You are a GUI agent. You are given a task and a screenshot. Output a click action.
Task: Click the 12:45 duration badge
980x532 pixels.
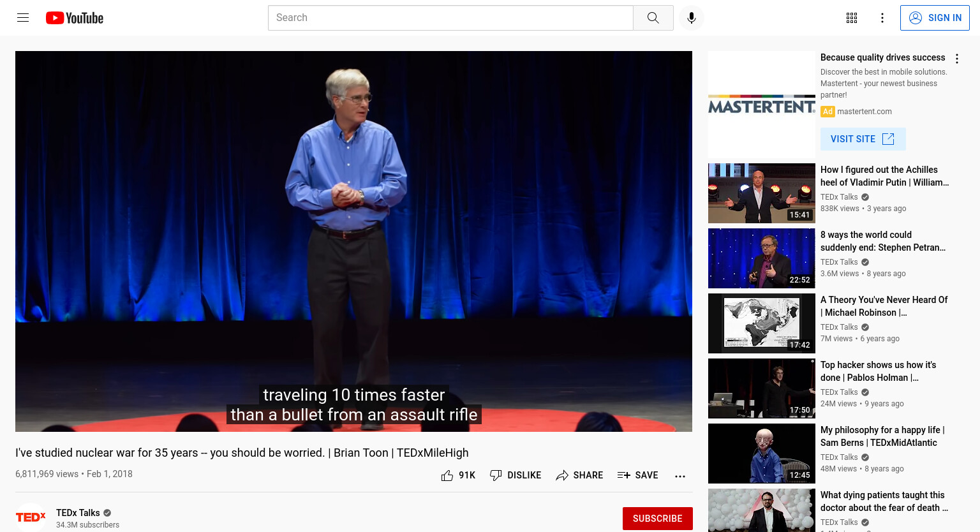[x=799, y=475]
